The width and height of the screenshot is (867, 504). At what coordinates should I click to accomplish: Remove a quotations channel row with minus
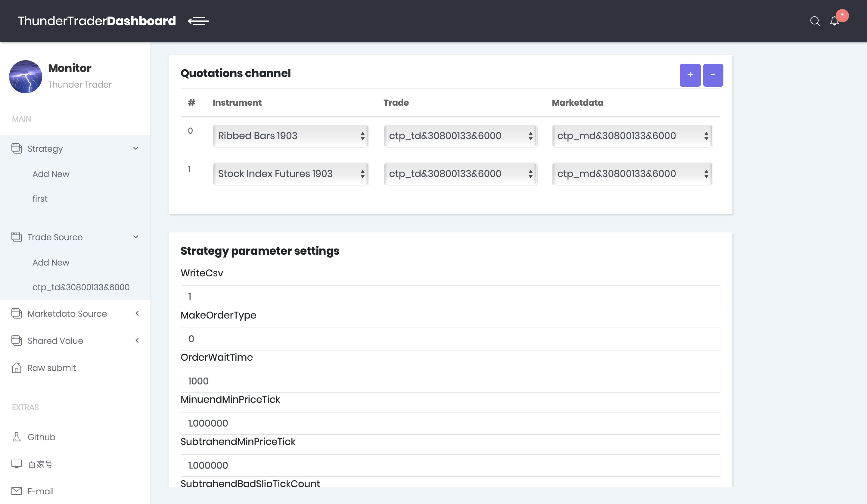(713, 75)
